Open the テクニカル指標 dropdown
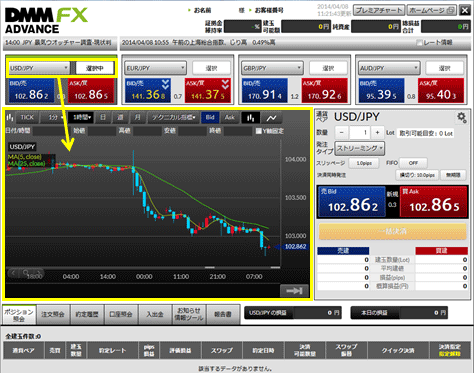474x373 pixels. pos(173,117)
